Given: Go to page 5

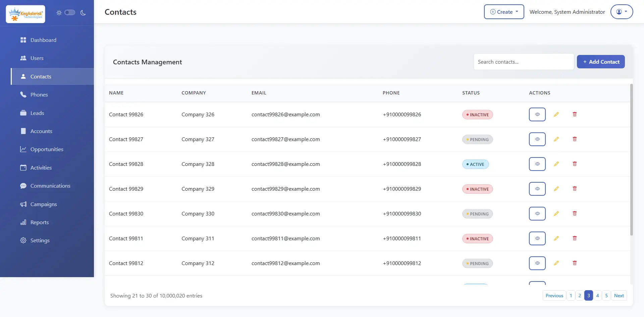Looking at the screenshot, I should tap(606, 296).
